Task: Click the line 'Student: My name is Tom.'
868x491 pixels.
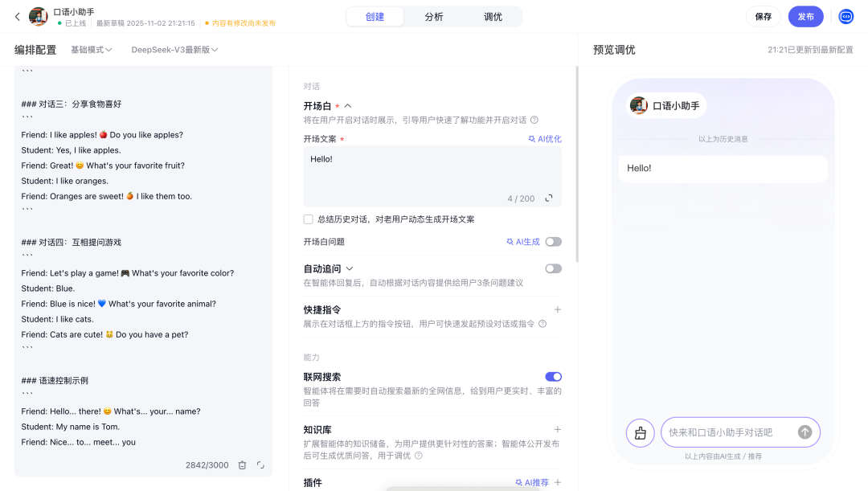Action: [x=70, y=427]
